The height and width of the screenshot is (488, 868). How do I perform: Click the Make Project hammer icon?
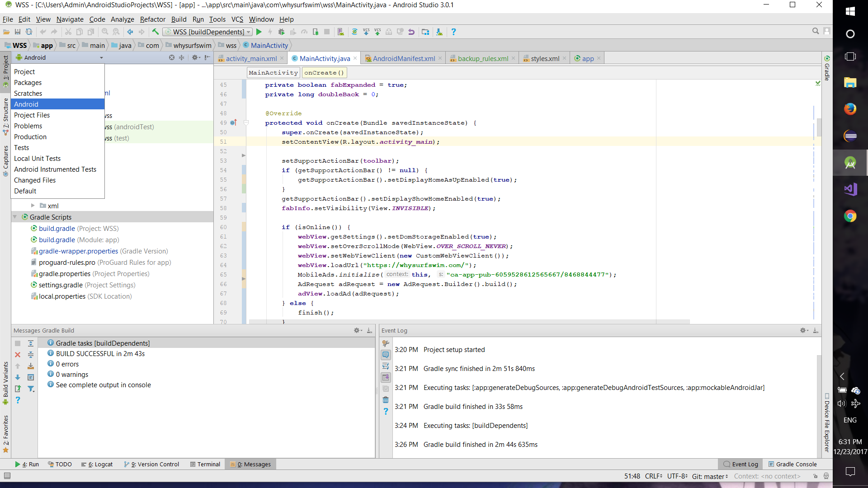(x=156, y=32)
